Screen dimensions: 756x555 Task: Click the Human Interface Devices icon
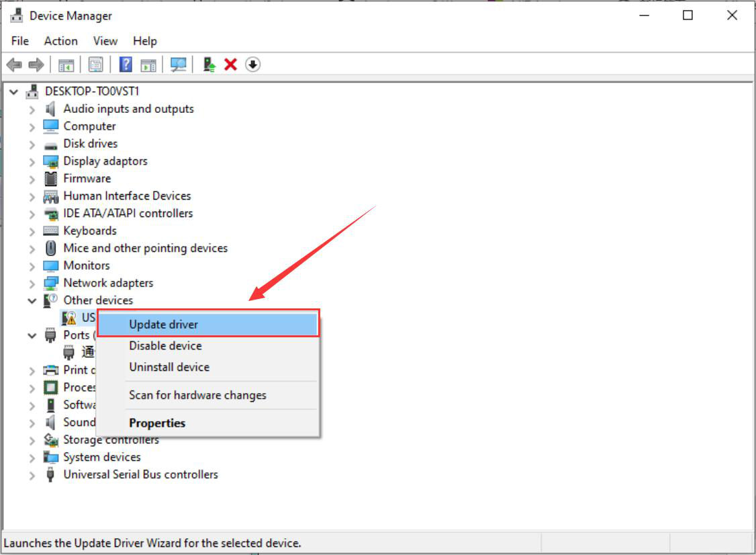(x=50, y=196)
